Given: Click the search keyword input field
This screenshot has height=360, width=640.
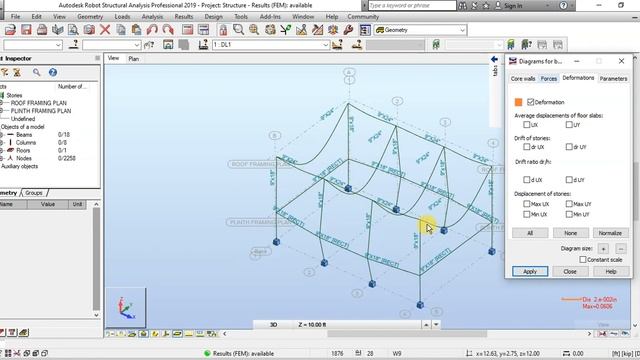Looking at the screenshot, I should [x=412, y=5].
